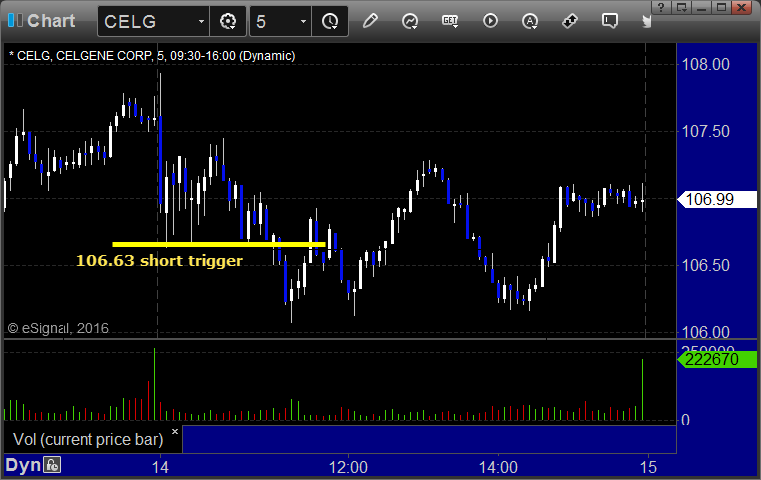This screenshot has height=480, width=761.
Task: Open the CELG symbol dropdown
Action: click(x=201, y=21)
